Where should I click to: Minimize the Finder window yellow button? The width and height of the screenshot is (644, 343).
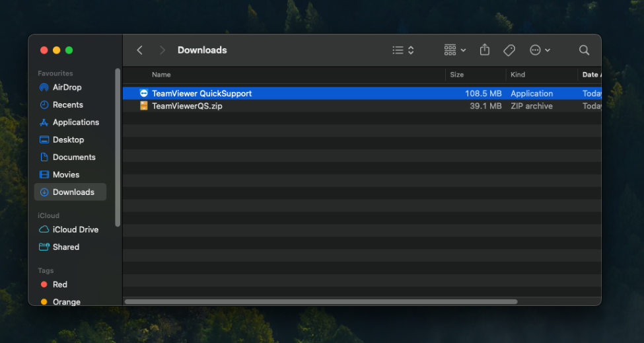(x=57, y=50)
